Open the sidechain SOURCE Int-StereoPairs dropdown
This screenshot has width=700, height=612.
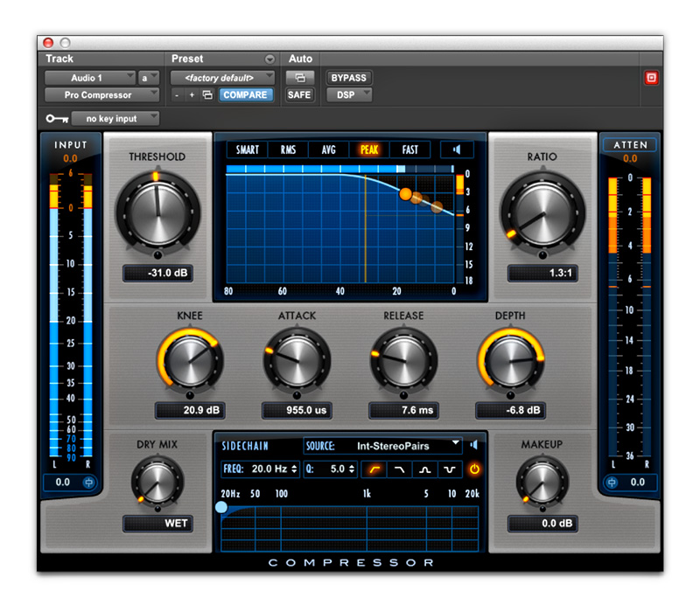click(382, 446)
